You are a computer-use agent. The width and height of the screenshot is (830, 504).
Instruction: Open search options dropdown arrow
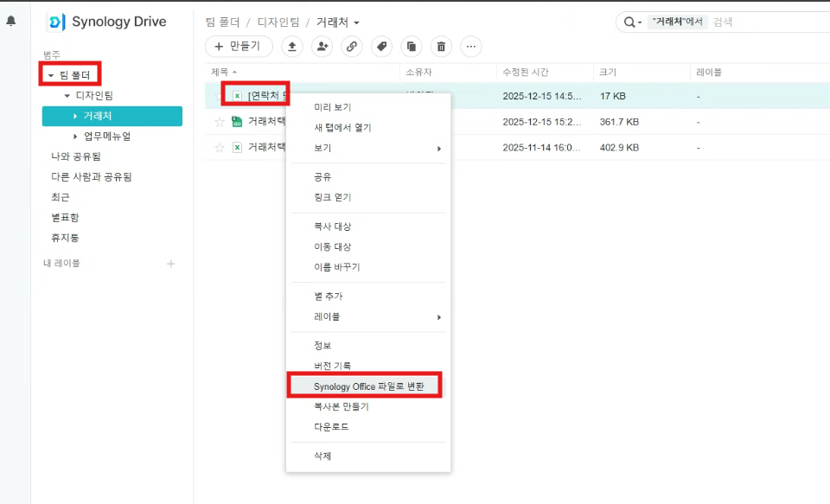[640, 22]
